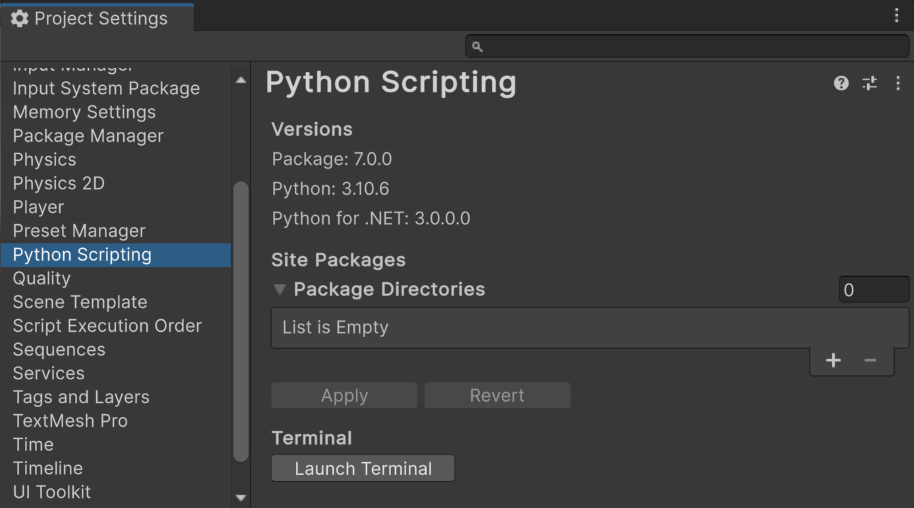
Task: Open Input System Package settings
Action: coord(115,89)
